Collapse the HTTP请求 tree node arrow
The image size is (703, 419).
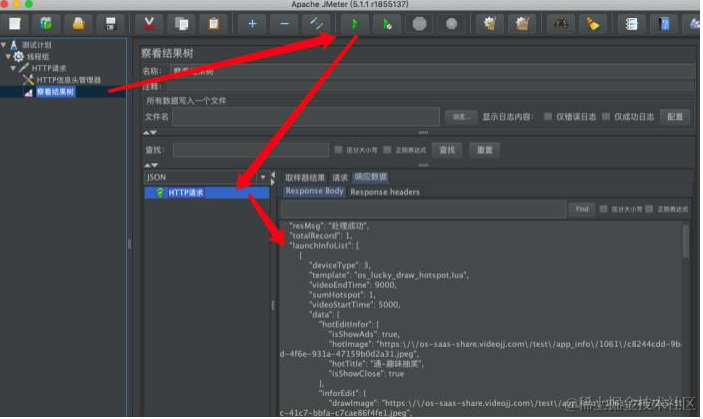click(13, 68)
